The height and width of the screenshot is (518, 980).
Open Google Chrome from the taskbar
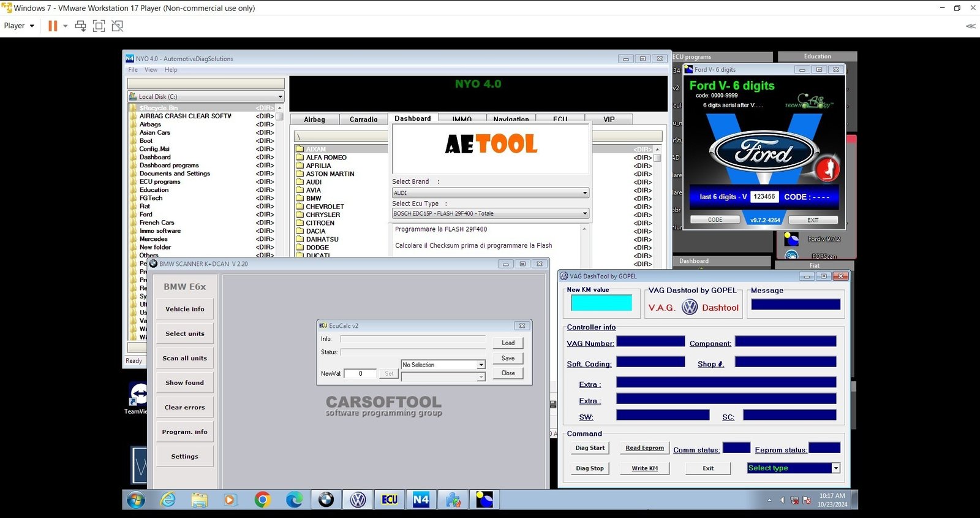pos(262,500)
